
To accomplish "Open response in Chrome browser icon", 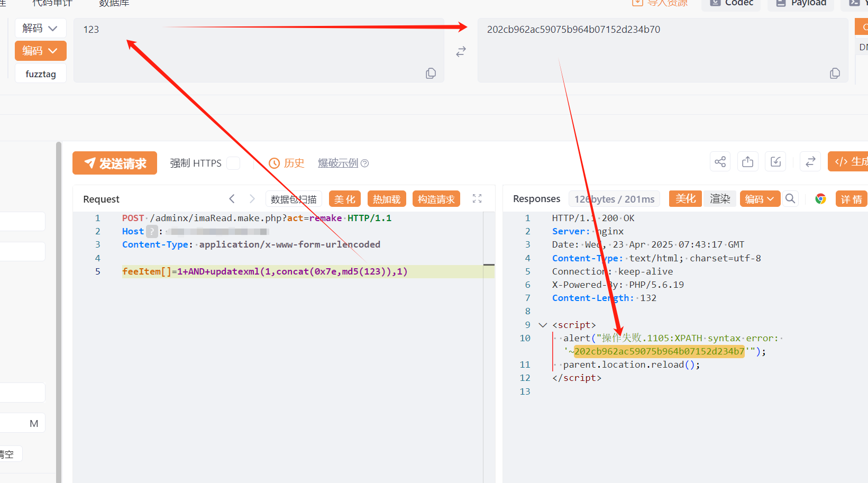I will coord(820,198).
